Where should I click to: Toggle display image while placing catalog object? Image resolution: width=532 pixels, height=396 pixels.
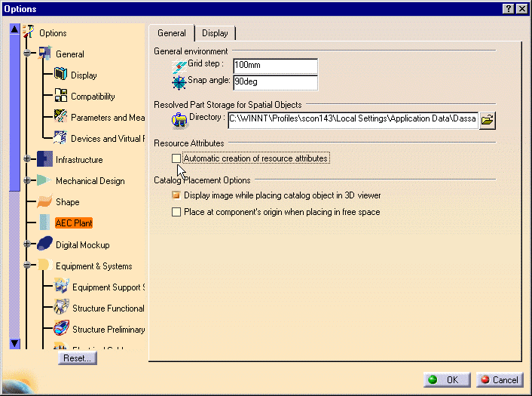pos(176,195)
